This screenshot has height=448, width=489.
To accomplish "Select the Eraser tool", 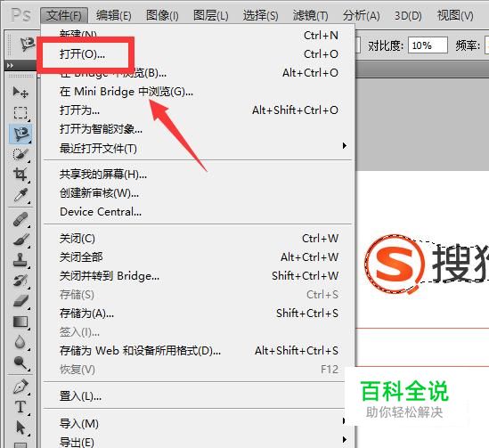I will pos(20,301).
